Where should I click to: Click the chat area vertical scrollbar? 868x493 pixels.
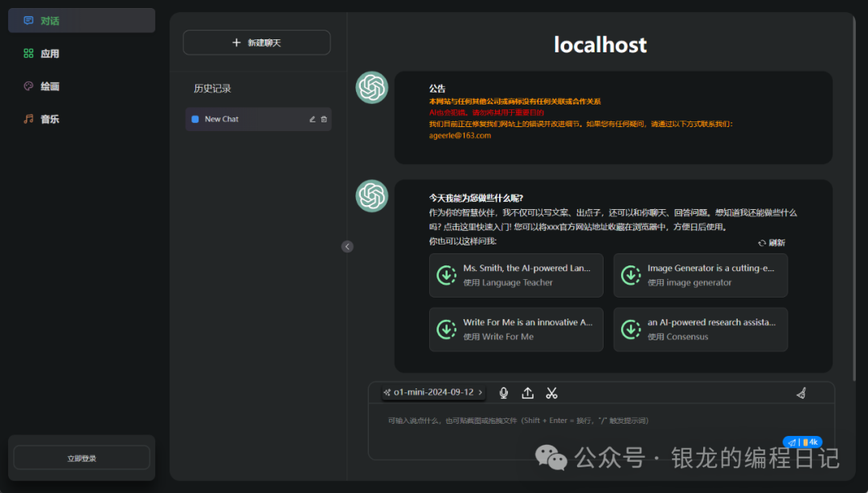point(854,199)
